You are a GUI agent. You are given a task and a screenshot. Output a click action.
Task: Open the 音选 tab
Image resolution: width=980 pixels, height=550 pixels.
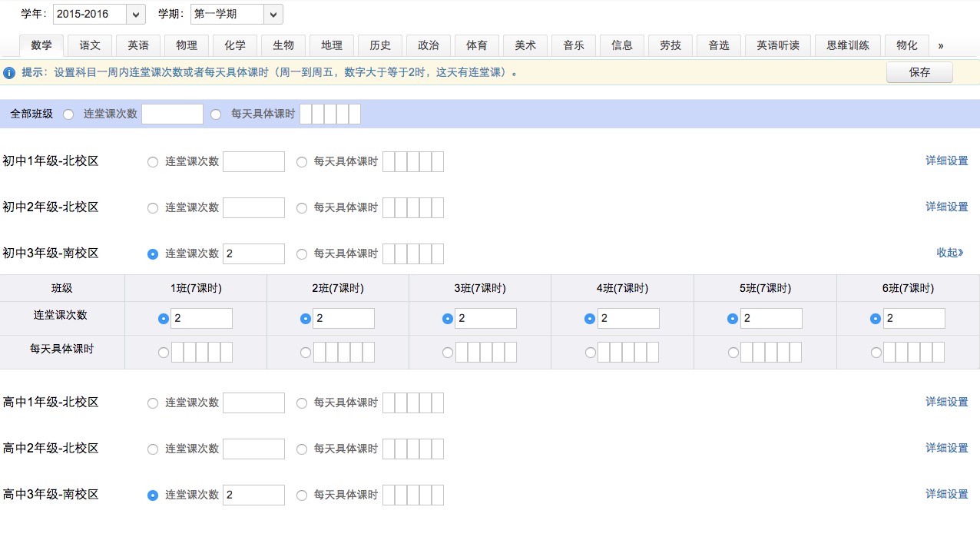(x=719, y=45)
